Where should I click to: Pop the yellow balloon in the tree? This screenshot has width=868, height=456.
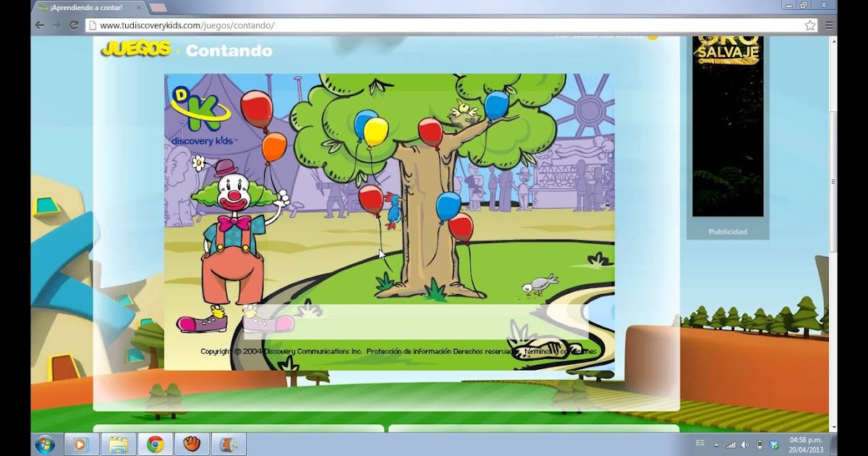pyautogui.click(x=376, y=132)
